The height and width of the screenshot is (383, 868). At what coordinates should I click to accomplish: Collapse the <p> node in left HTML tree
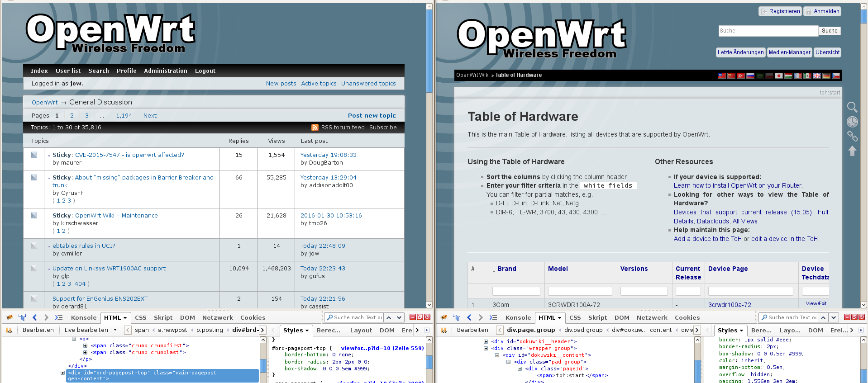click(74, 339)
